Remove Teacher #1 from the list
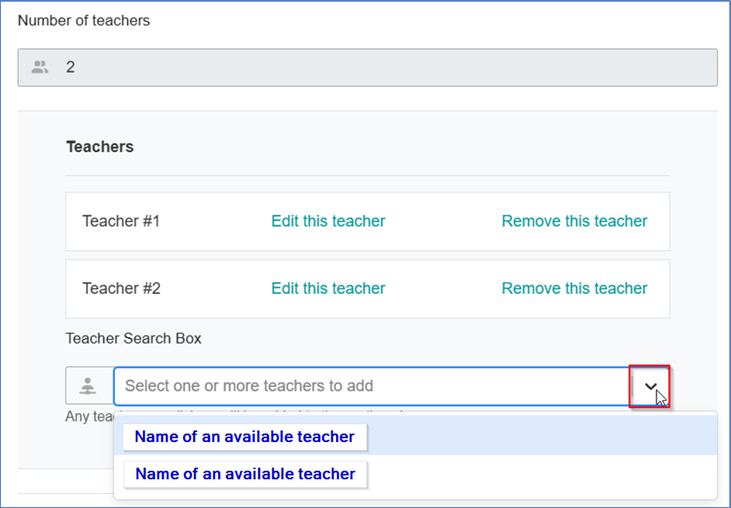 pyautogui.click(x=574, y=221)
